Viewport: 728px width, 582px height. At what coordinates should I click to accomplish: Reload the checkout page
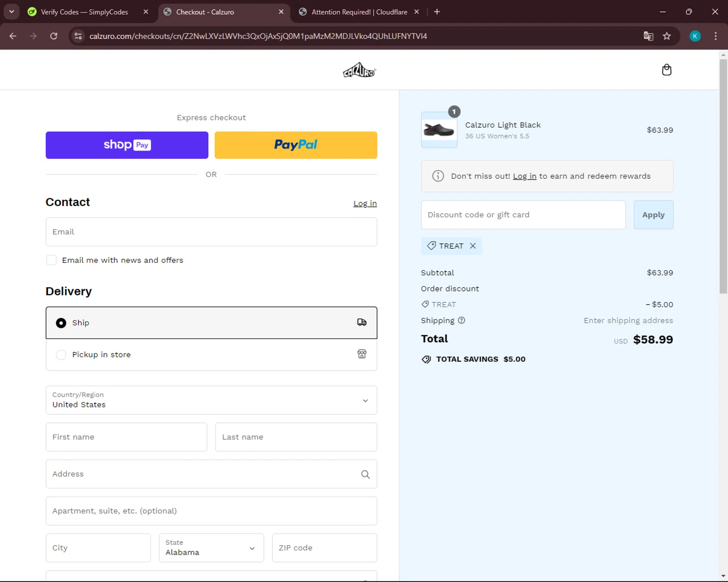click(x=54, y=36)
